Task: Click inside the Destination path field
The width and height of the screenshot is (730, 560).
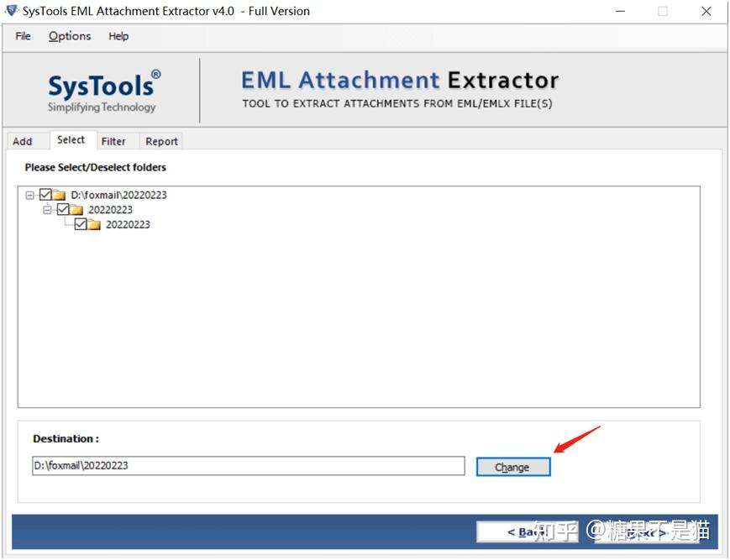Action: [248, 465]
